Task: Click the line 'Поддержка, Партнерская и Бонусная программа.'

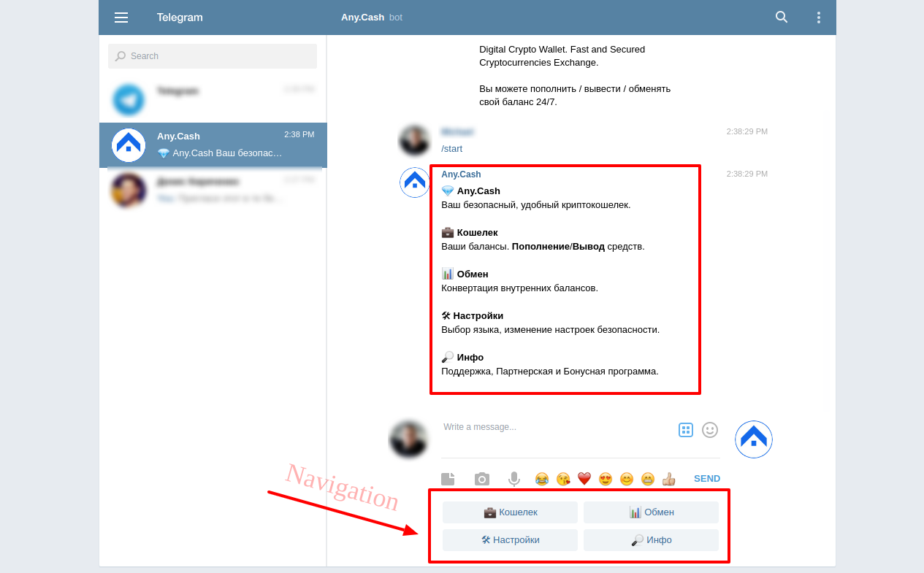Action: 550,372
